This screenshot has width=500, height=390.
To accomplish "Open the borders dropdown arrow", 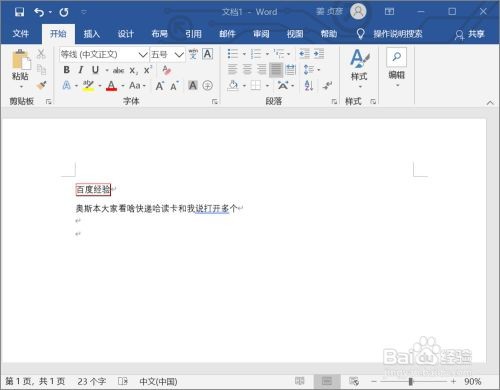I will tap(267, 86).
